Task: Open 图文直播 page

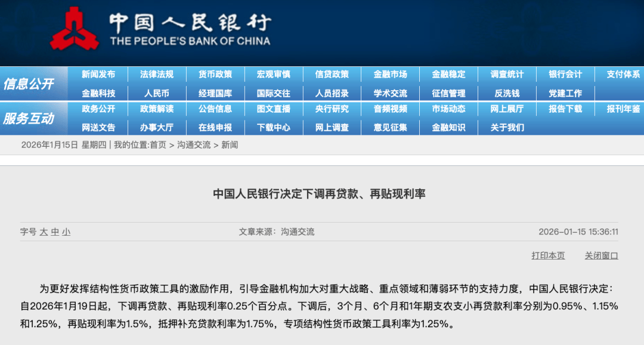Action: pos(274,110)
